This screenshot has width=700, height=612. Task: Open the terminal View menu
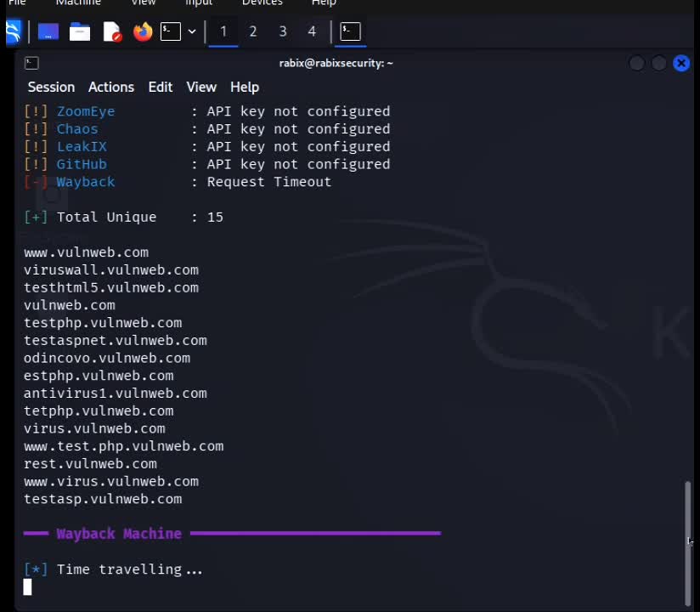point(201,87)
